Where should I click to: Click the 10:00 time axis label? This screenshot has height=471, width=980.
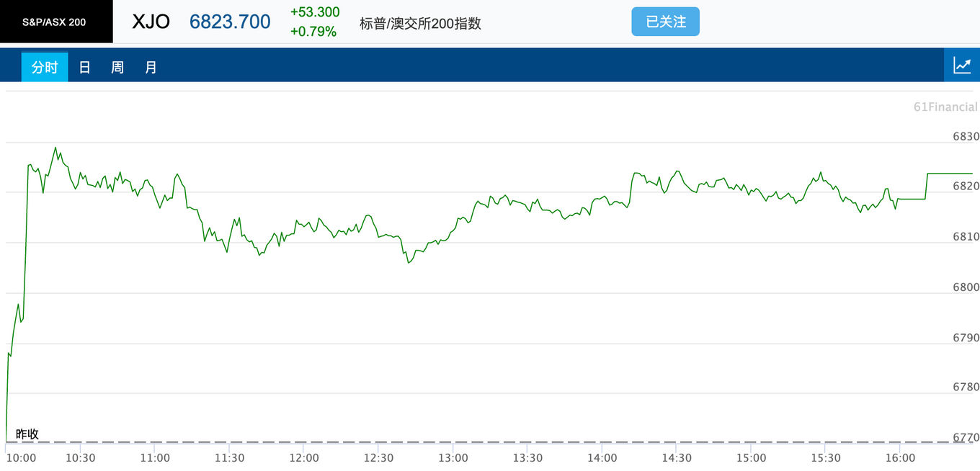point(21,458)
